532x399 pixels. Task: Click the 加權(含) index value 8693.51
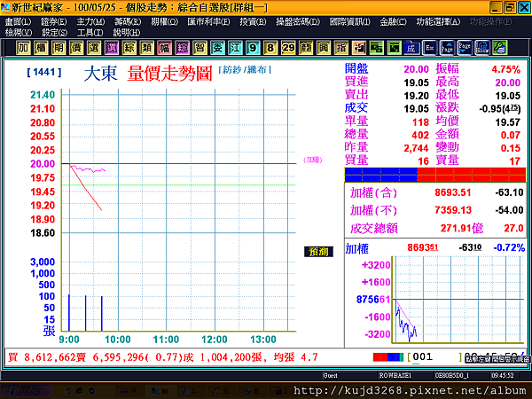pyautogui.click(x=453, y=192)
